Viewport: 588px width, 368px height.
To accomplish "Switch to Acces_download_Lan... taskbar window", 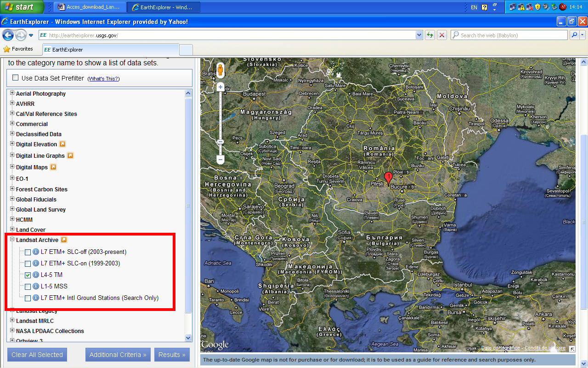I will coord(89,7).
